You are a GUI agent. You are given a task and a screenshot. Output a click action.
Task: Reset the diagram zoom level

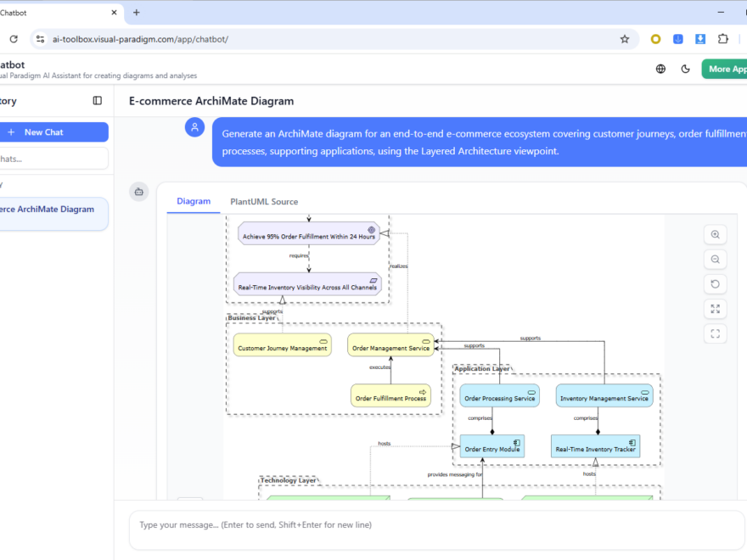[x=716, y=283]
